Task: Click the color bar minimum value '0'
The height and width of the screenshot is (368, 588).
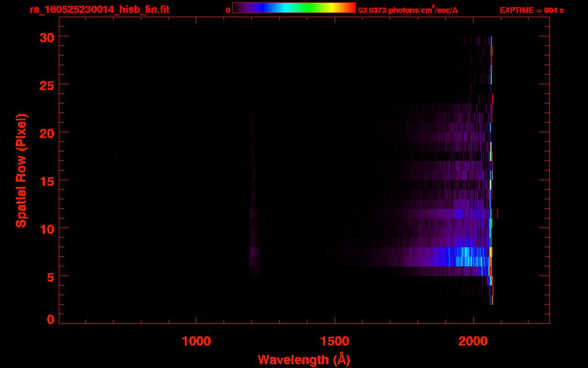Action: 228,10
